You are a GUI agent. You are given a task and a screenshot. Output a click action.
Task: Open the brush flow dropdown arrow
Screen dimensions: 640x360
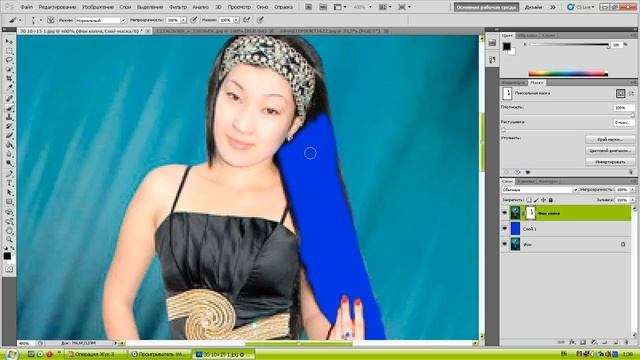click(236, 20)
